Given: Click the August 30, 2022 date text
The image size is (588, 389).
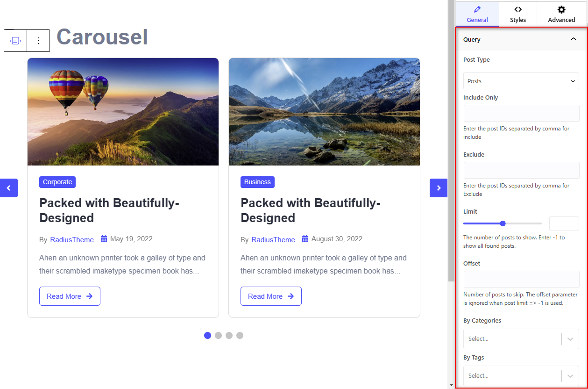Looking at the screenshot, I should pyautogui.click(x=337, y=239).
